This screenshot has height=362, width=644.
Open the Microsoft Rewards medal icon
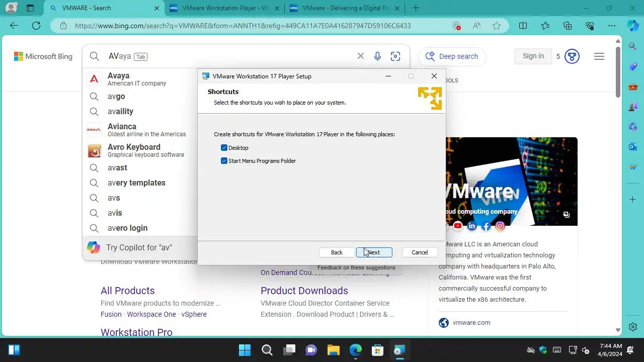pos(572,56)
